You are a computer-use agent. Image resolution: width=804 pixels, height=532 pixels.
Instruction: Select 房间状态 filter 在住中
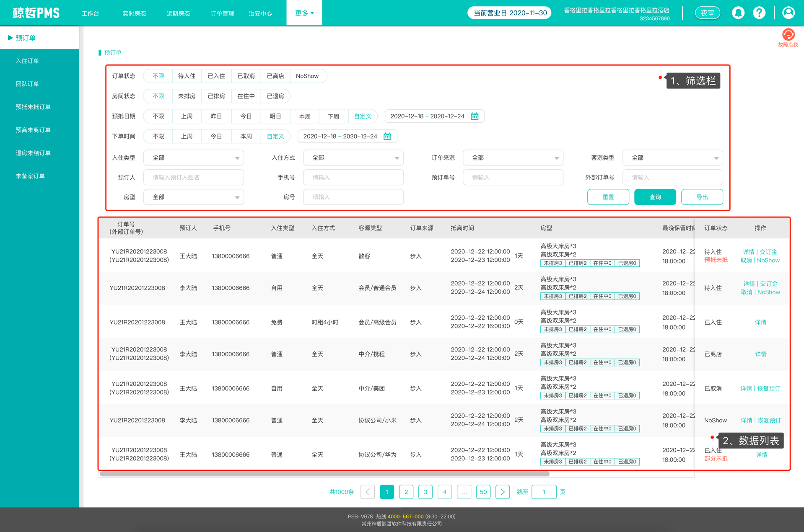pyautogui.click(x=246, y=96)
